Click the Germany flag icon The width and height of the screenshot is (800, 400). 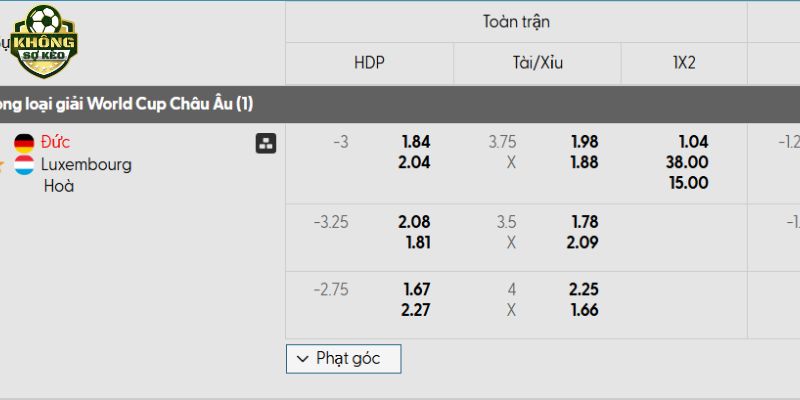[x=24, y=143]
